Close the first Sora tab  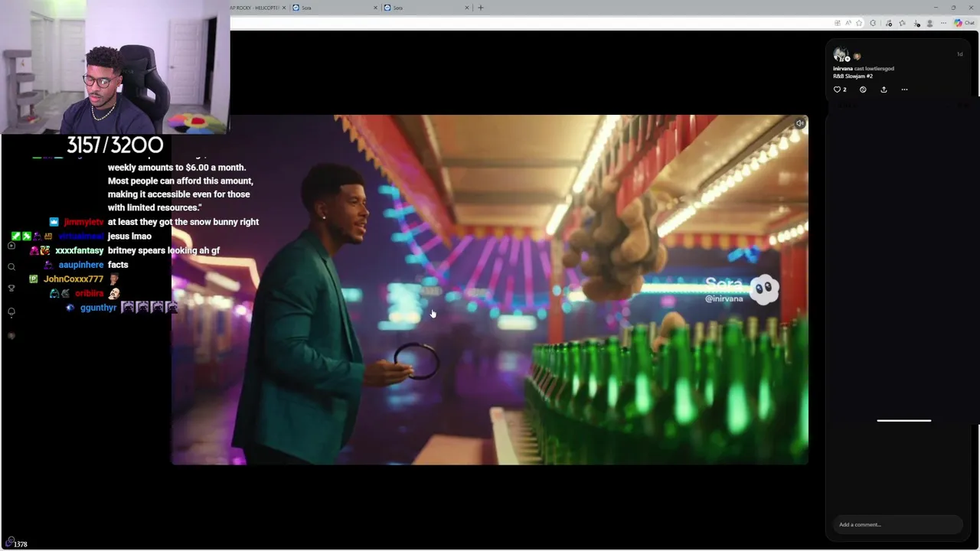pyautogui.click(x=376, y=8)
